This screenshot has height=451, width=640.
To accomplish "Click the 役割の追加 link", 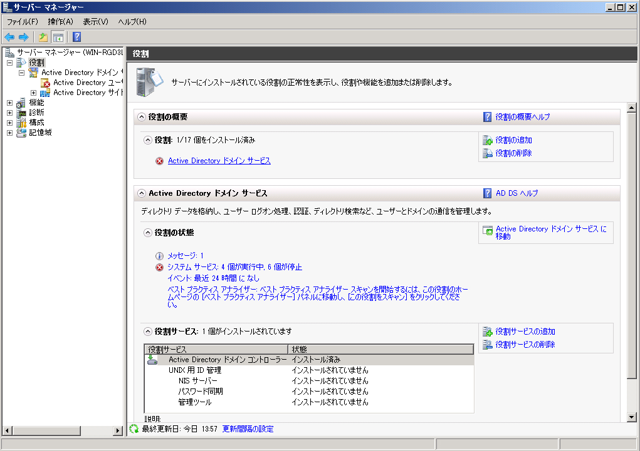I will (513, 140).
